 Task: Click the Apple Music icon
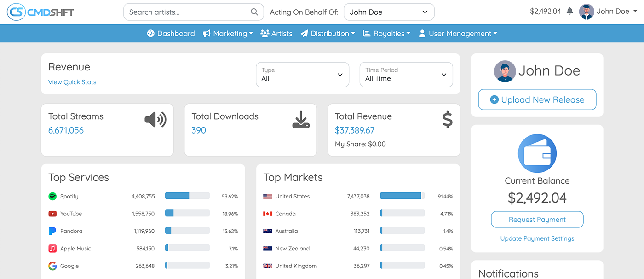52,248
